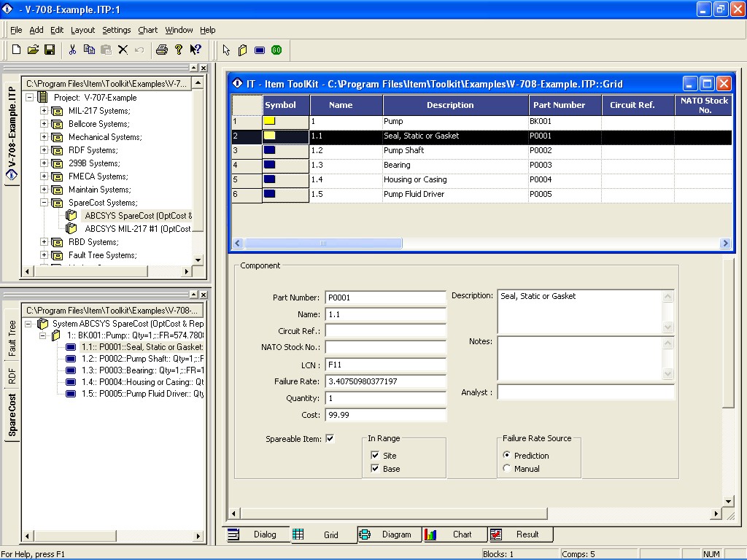Open the Window menu

click(179, 30)
